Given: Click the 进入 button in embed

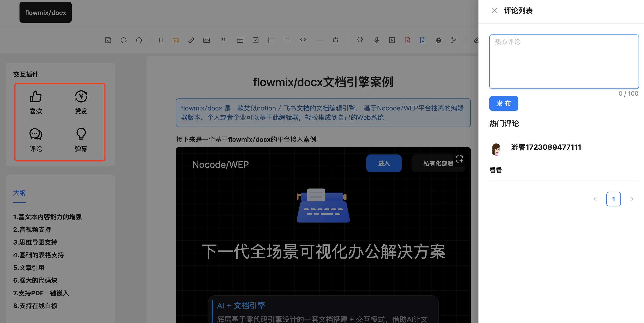Looking at the screenshot, I should 384,163.
